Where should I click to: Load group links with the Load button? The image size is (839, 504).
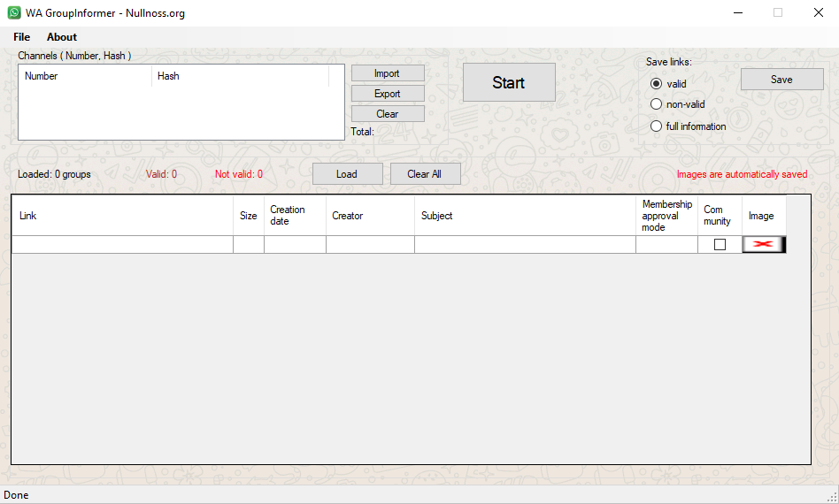pos(347,174)
